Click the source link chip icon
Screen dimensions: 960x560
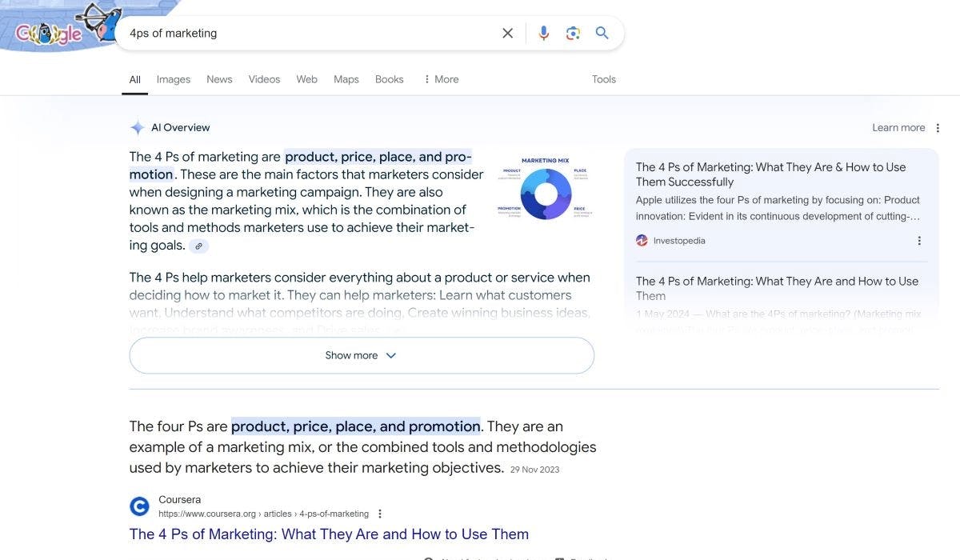pos(199,246)
